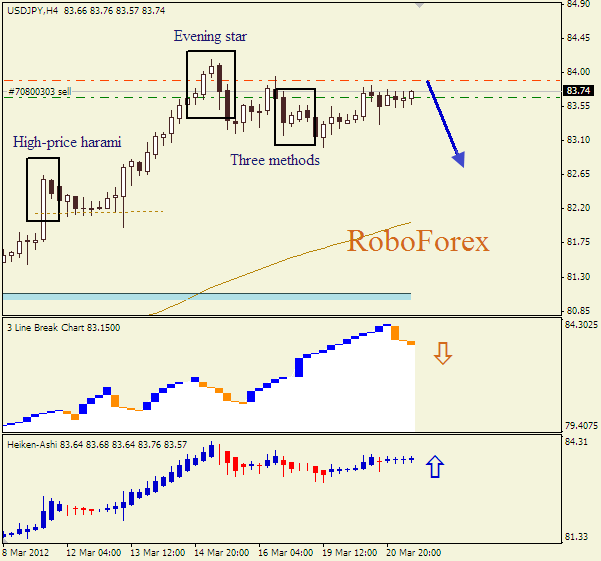Select the 'Evening star' text label
Viewport: 601px width, 561px height.
[210, 37]
